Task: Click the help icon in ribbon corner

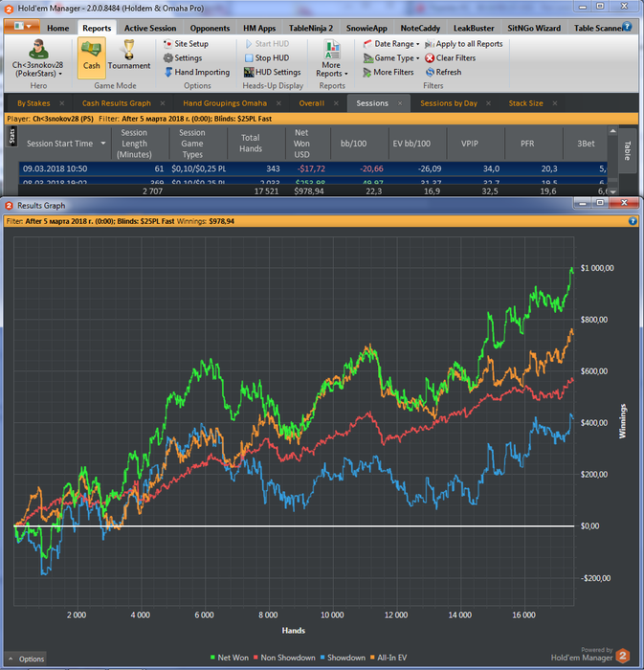Action: click(x=628, y=27)
